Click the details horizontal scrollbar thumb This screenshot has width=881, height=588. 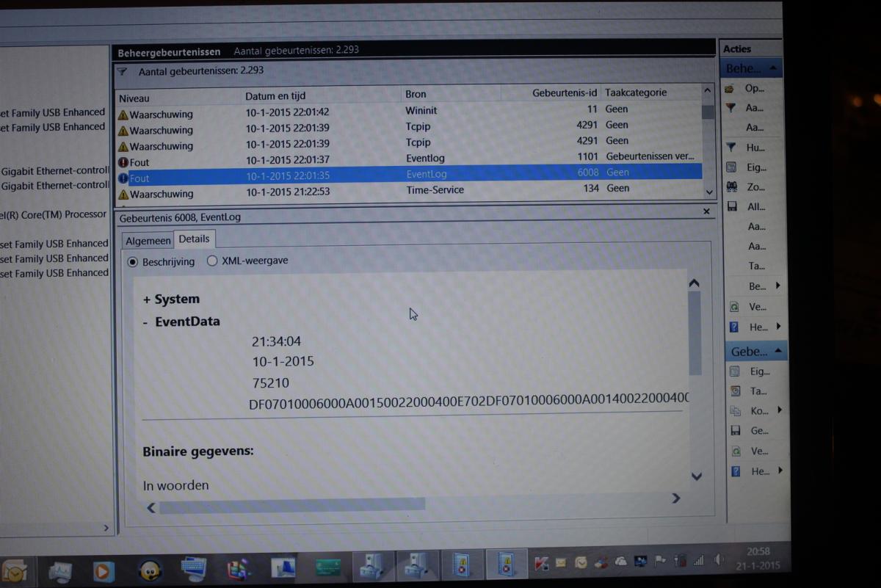[x=291, y=505]
